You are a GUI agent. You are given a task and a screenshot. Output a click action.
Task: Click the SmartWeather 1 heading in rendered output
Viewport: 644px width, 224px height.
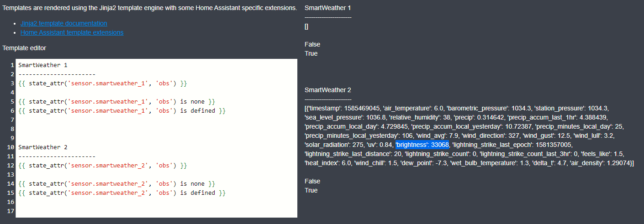[x=327, y=8]
